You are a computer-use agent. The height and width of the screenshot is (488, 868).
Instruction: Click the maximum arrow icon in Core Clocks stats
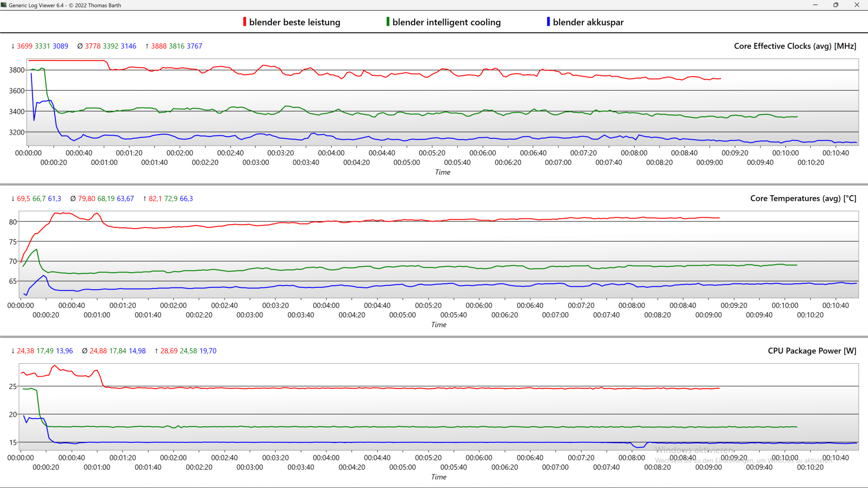(x=147, y=46)
